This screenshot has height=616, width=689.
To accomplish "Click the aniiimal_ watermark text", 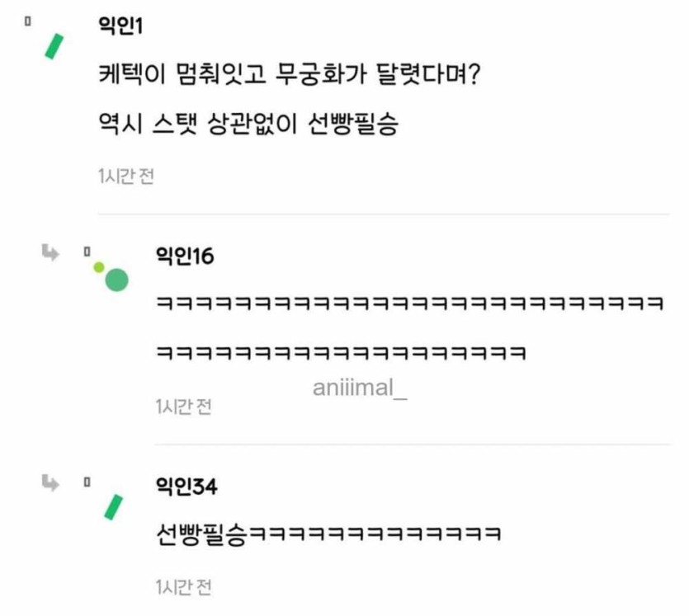I will point(360,388).
